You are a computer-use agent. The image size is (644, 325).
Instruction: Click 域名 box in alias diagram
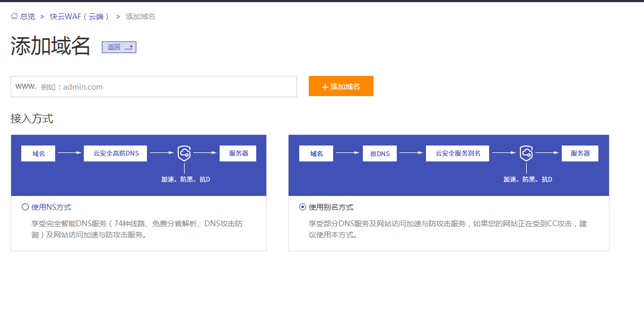coord(316,153)
